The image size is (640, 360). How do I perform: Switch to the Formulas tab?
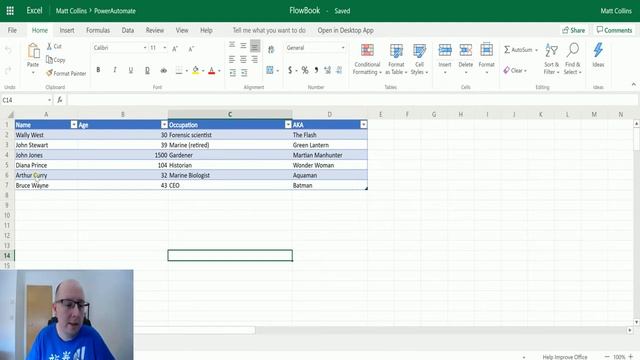pos(98,30)
